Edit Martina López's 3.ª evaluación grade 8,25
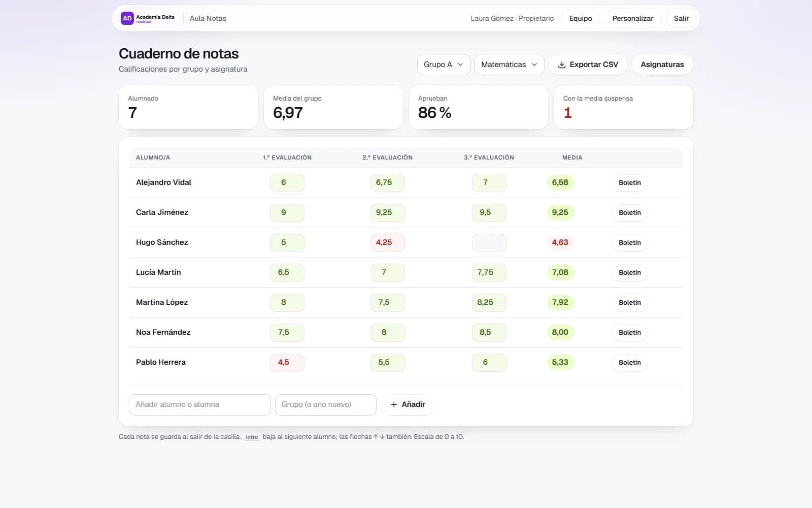The image size is (812, 508). click(489, 303)
